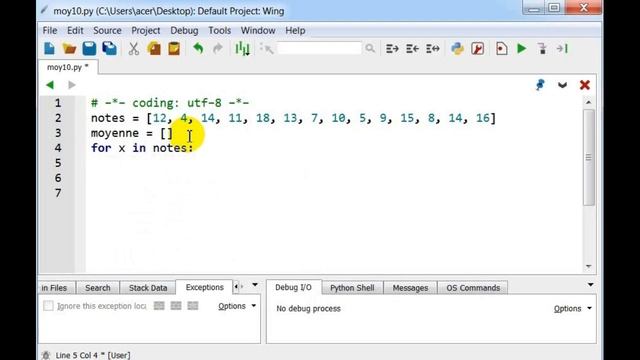Click the magnifying glass search icon
640x360 pixels.
point(370,49)
